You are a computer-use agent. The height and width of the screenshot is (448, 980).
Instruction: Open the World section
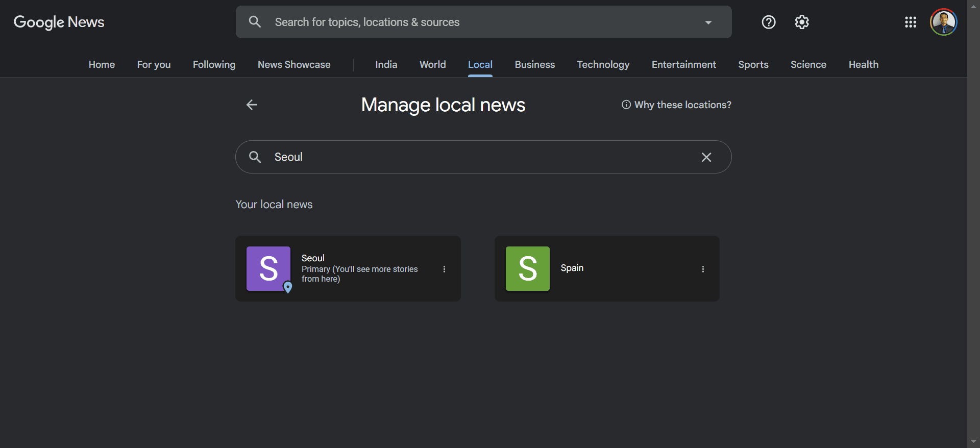coord(432,64)
